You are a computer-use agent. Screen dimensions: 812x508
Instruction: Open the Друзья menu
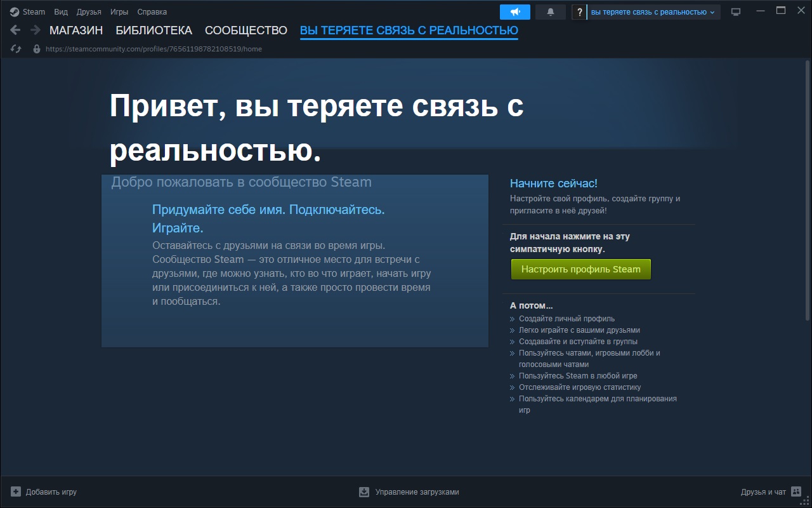(x=89, y=12)
